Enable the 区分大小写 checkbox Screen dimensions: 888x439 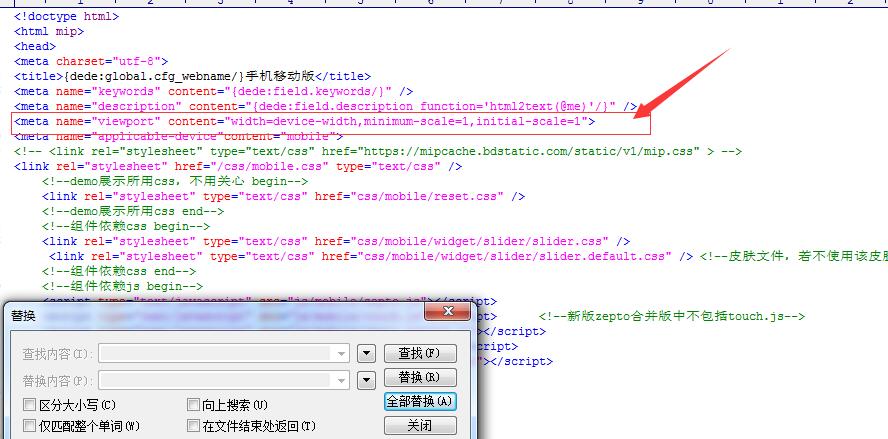point(30,405)
